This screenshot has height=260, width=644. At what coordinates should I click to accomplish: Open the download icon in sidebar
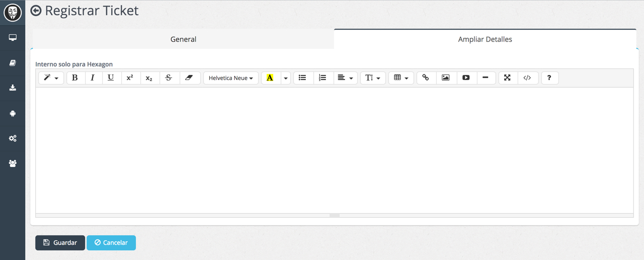[13, 88]
